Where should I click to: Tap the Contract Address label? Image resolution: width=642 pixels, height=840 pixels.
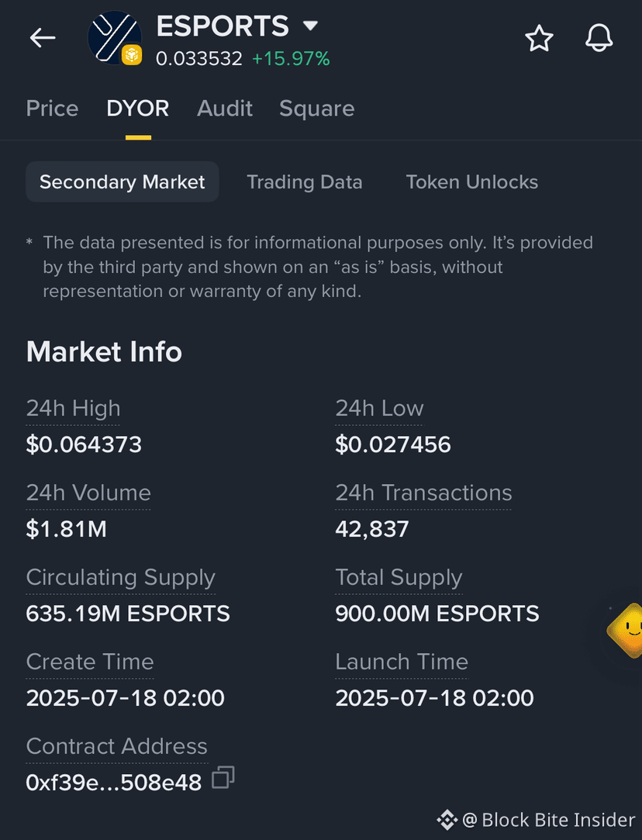(117, 746)
